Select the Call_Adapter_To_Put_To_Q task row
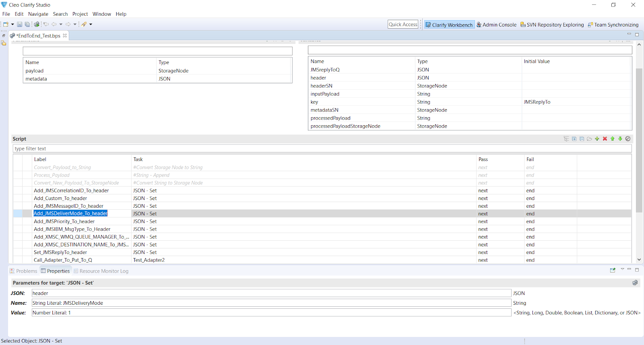This screenshot has height=345, width=644. [x=322, y=260]
